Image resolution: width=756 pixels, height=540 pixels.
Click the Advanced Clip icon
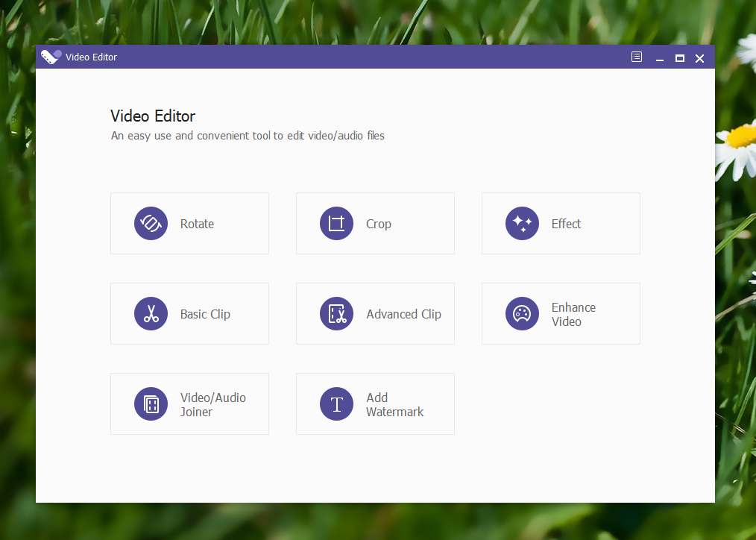[336, 313]
